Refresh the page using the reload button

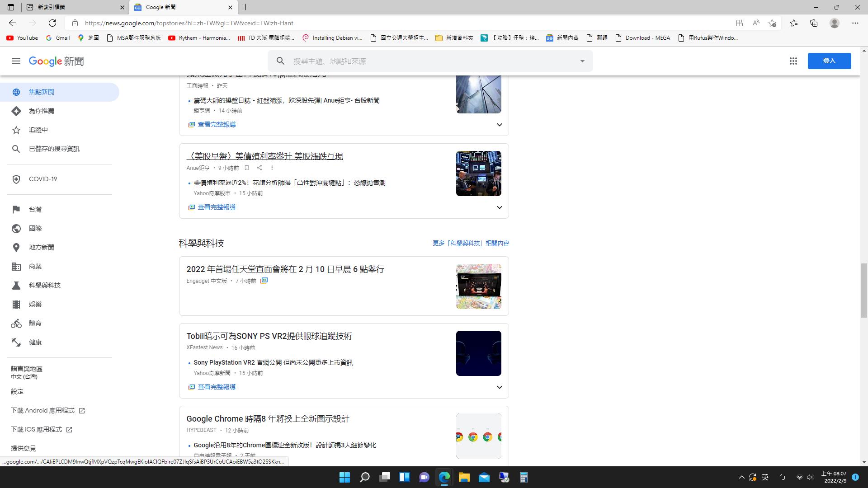point(52,23)
